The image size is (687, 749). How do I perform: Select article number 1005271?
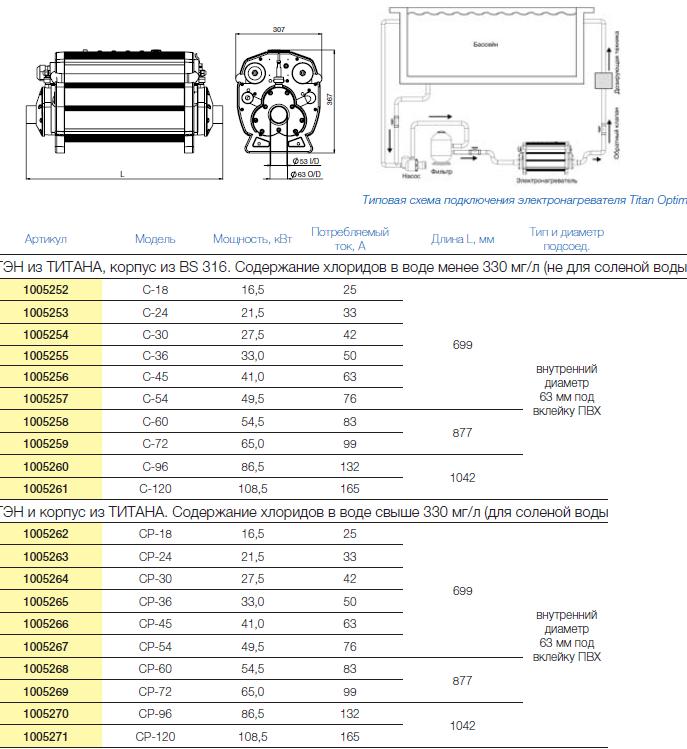[x=46, y=735]
